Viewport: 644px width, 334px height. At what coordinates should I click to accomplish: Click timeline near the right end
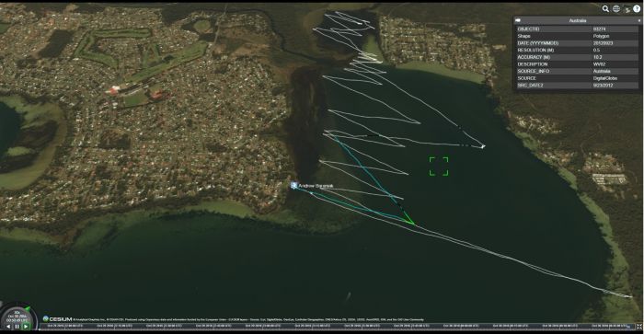click(x=616, y=327)
